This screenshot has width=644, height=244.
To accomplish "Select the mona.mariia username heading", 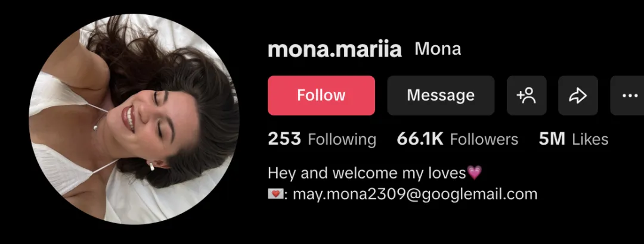I will point(335,49).
